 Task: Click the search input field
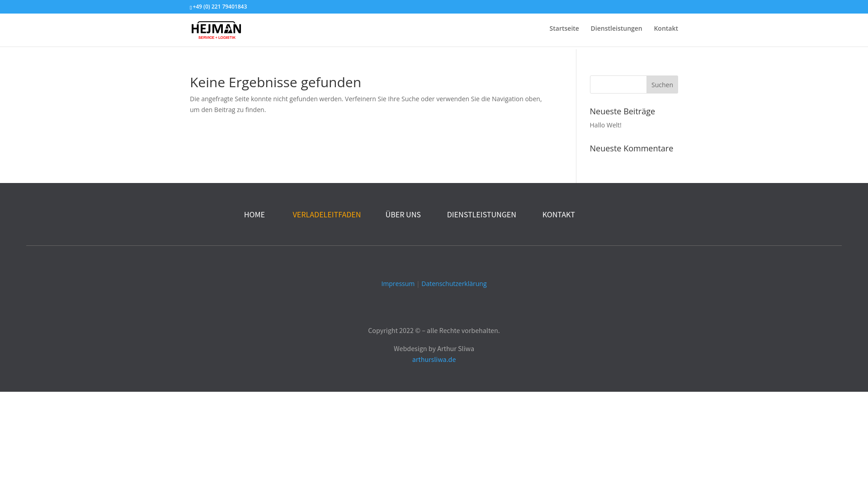click(618, 84)
